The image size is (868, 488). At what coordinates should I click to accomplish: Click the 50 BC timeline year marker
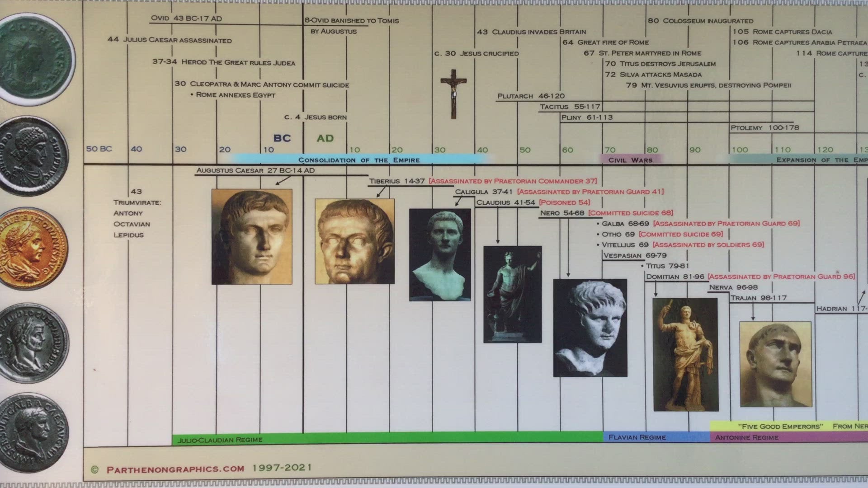point(99,149)
